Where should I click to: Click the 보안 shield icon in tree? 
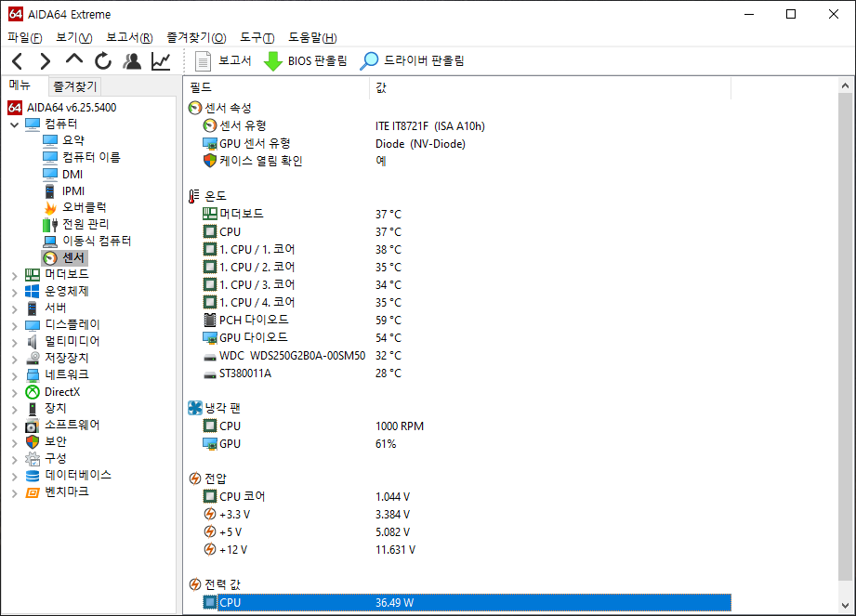pyautogui.click(x=33, y=441)
